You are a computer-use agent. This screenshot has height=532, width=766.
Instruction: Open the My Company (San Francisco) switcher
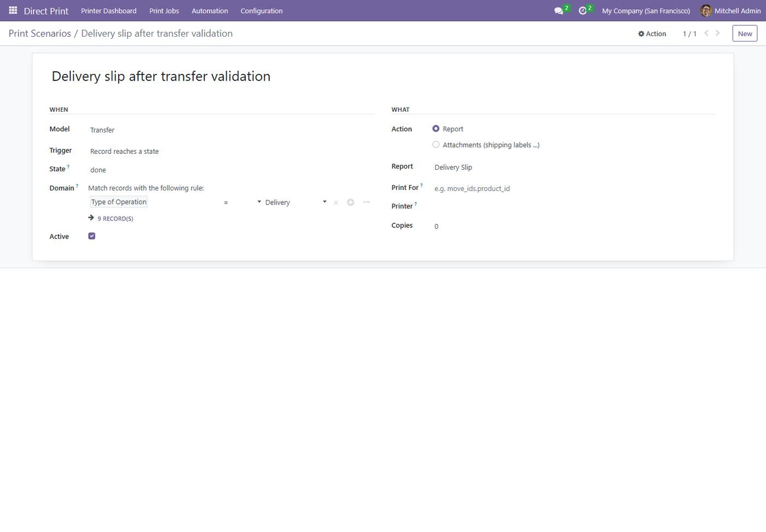[646, 11]
